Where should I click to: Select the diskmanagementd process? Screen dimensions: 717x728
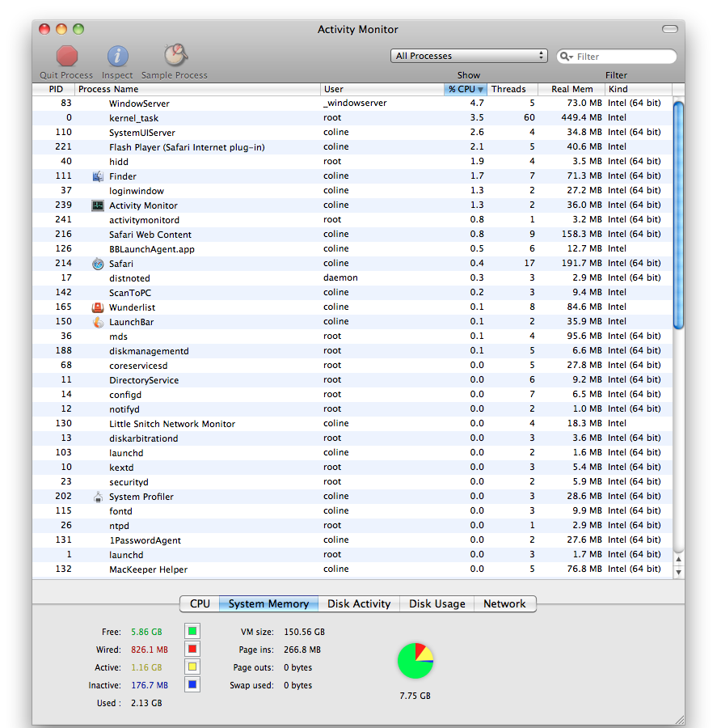352,350
